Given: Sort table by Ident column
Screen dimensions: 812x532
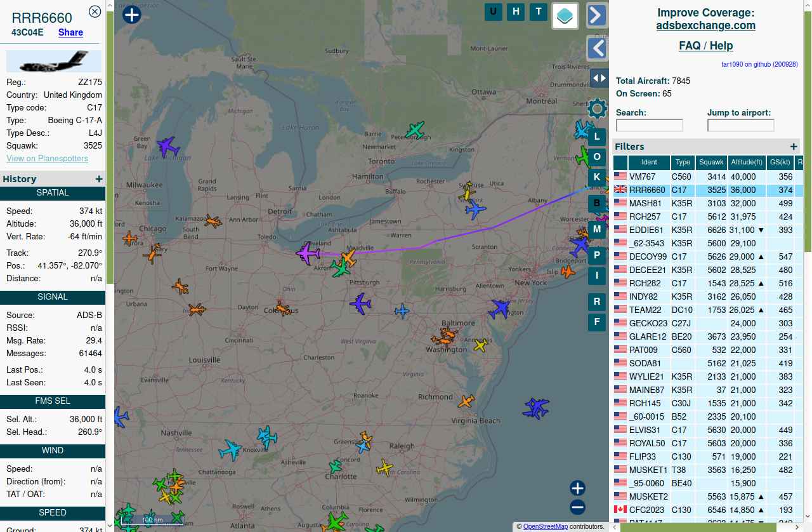Looking at the screenshot, I should (649, 163).
